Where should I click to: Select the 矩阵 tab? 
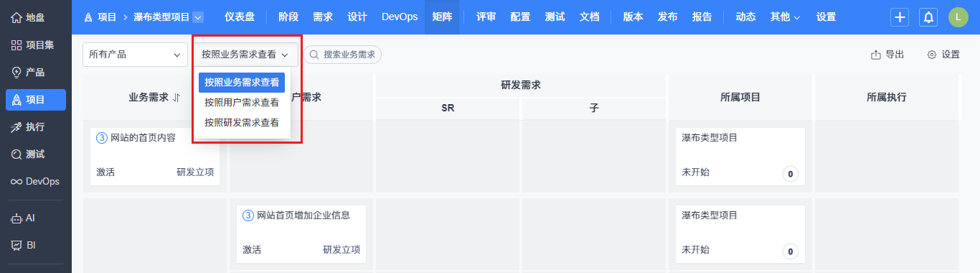[x=443, y=17]
